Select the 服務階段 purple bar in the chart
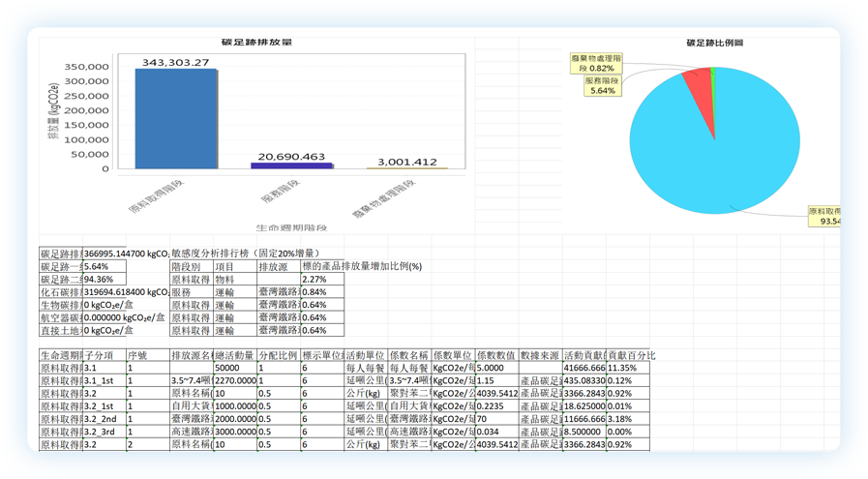 tap(291, 165)
